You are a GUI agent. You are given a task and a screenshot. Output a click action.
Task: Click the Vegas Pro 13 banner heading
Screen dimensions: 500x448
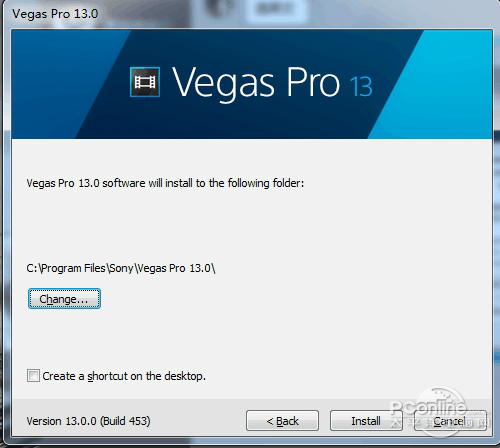272,82
